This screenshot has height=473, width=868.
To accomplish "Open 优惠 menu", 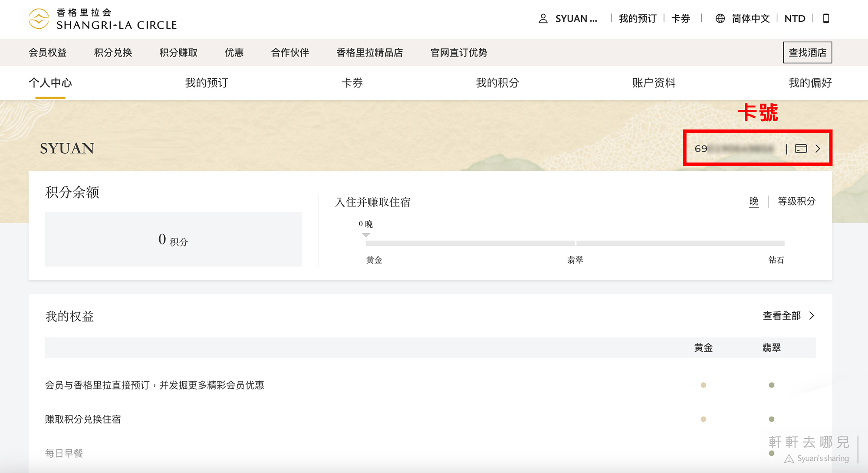I will (234, 53).
